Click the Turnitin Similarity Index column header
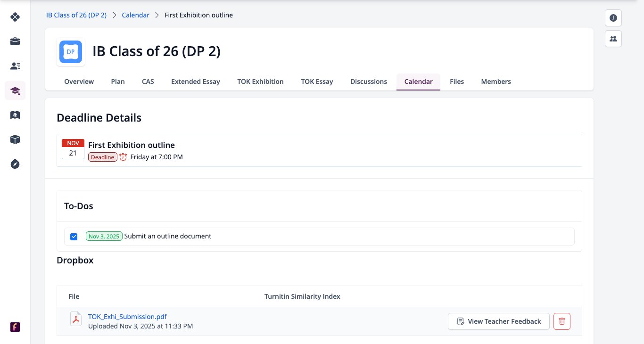The width and height of the screenshot is (644, 344). (x=302, y=296)
